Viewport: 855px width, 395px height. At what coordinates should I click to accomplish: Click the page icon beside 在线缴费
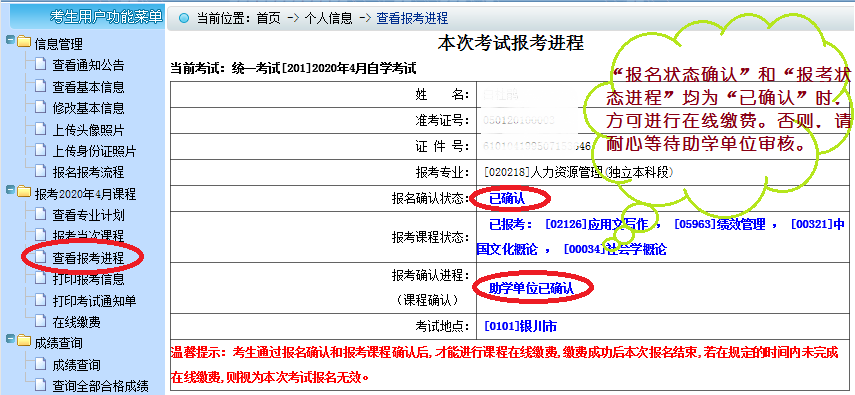[40, 321]
